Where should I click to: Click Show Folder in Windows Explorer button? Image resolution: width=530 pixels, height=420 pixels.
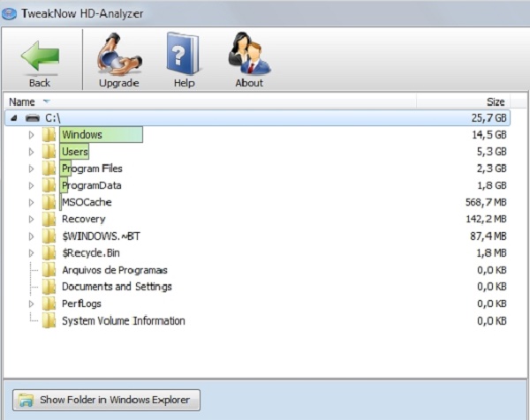[x=106, y=400]
